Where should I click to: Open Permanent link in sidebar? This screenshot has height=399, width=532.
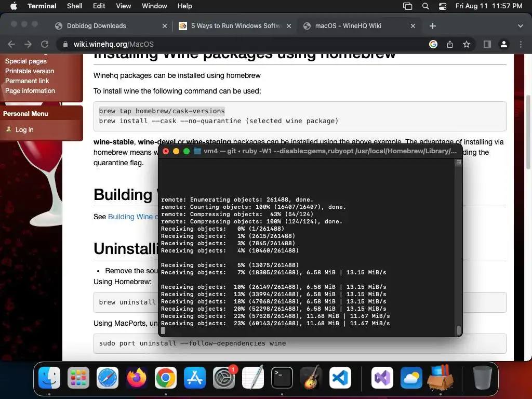tap(27, 81)
